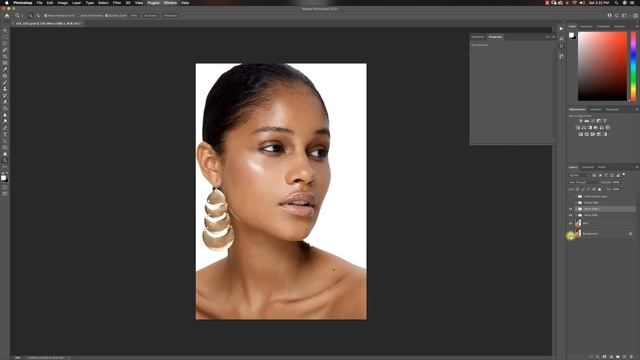Open the Fill slider dropdown arrow

coord(623,189)
